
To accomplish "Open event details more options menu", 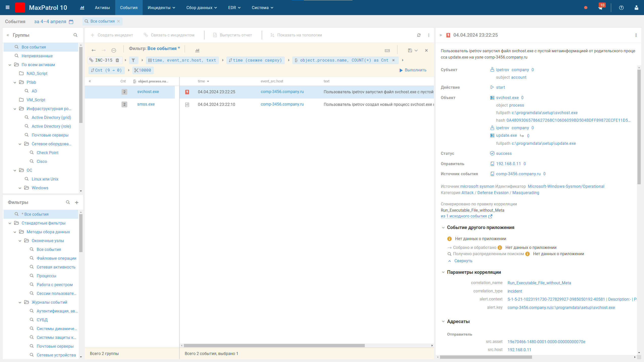I will tap(636, 35).
